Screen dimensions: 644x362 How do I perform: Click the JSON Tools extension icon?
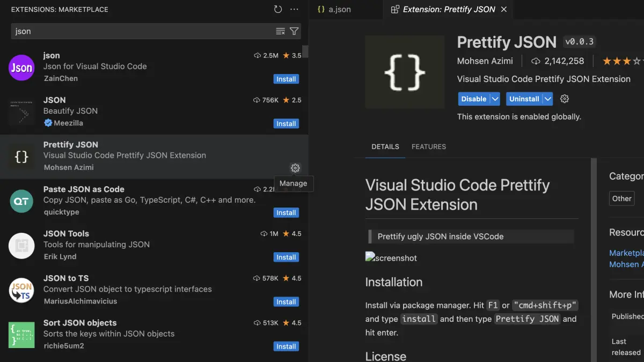pyautogui.click(x=21, y=246)
